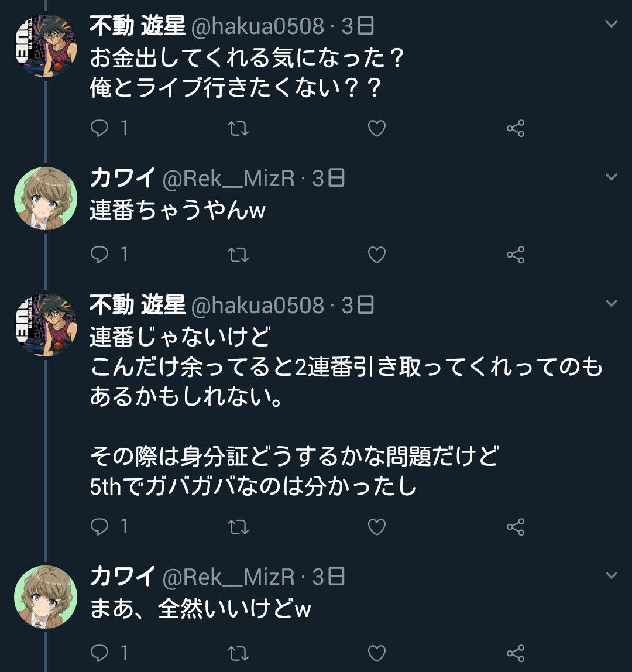Like the 俺とライブ行きたくない tweet
632x672 pixels.
(x=376, y=128)
